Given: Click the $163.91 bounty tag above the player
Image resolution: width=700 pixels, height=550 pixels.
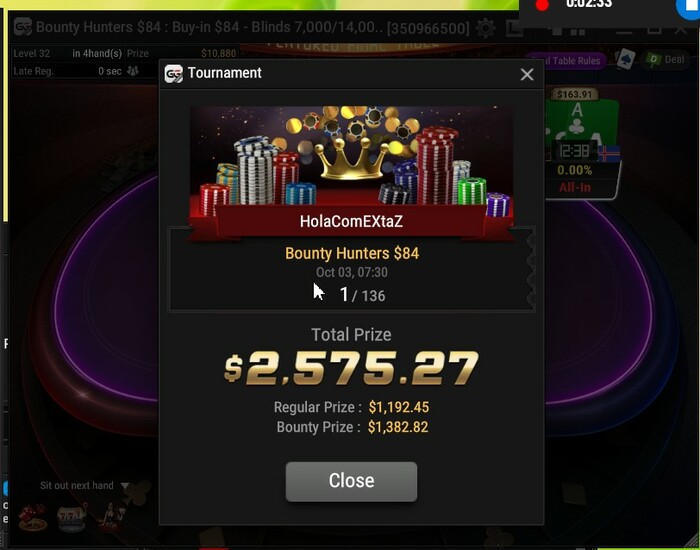Looking at the screenshot, I should [x=575, y=94].
